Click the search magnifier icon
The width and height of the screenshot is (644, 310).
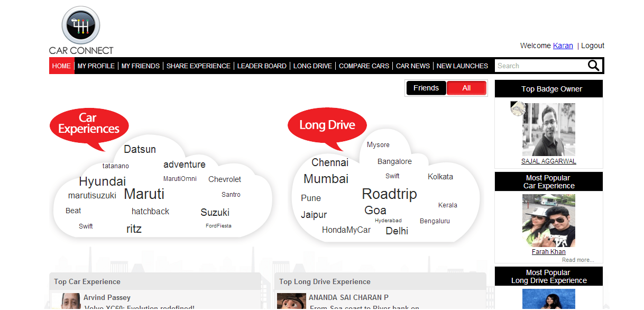pos(594,66)
